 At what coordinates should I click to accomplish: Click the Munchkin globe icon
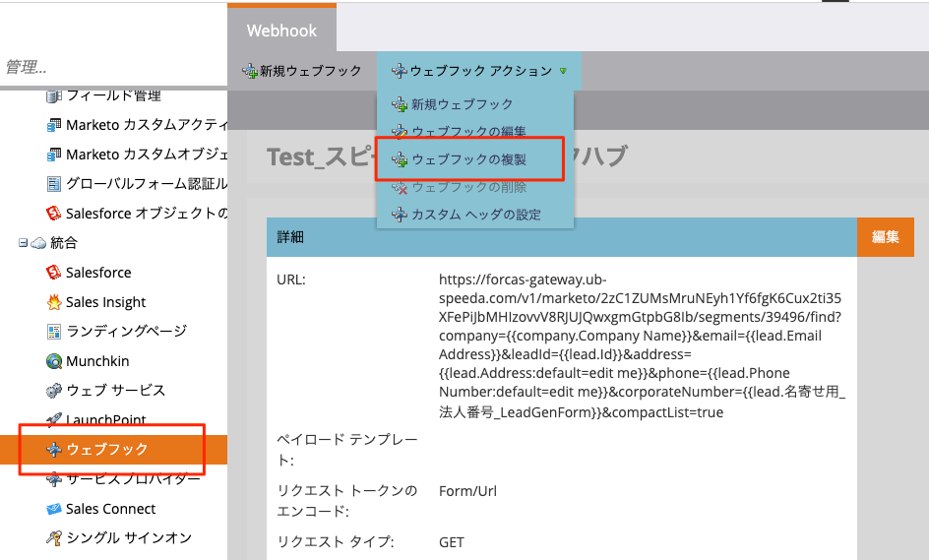pyautogui.click(x=55, y=361)
